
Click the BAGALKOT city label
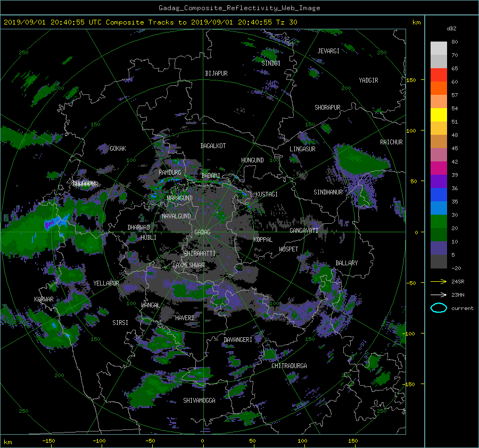pos(213,146)
